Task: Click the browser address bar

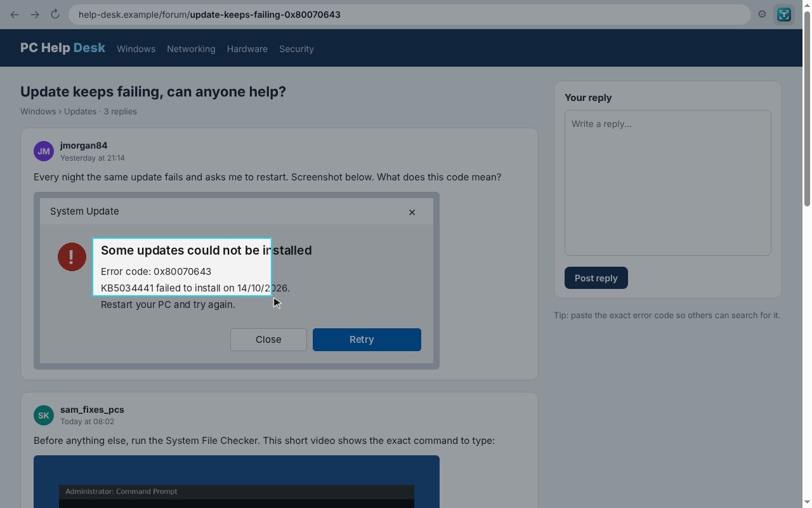Action: [410, 15]
